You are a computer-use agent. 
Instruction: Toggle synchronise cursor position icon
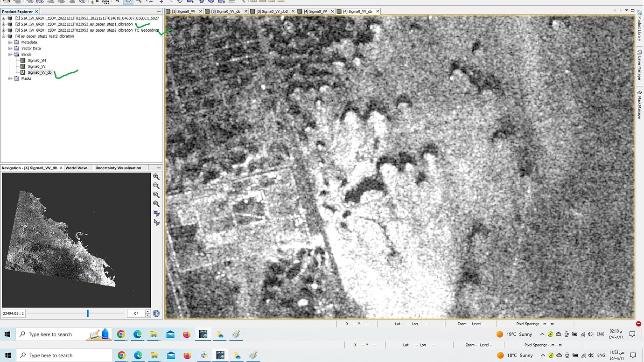click(x=156, y=223)
